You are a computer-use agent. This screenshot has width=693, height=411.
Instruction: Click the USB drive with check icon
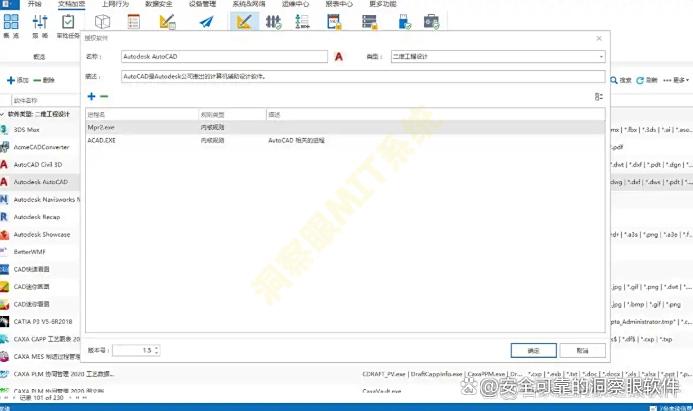pos(405,22)
